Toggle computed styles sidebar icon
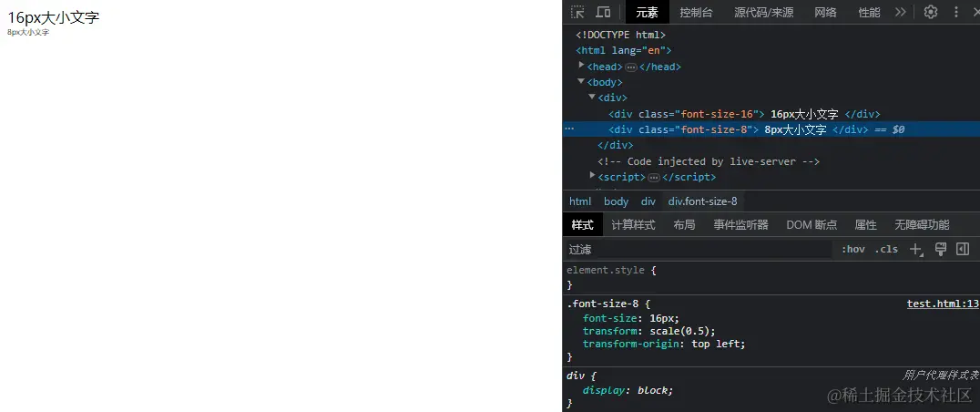 (963, 250)
